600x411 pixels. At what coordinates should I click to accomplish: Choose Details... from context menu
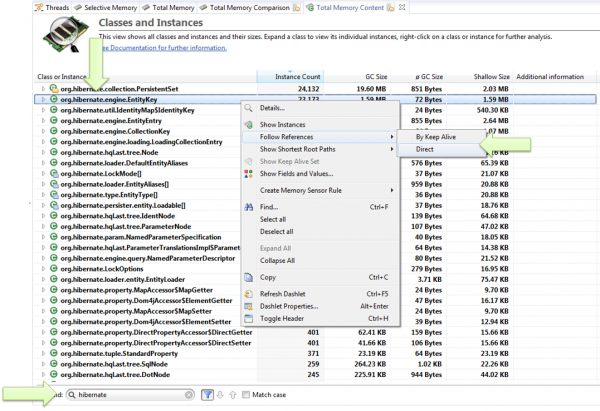pyautogui.click(x=320, y=108)
